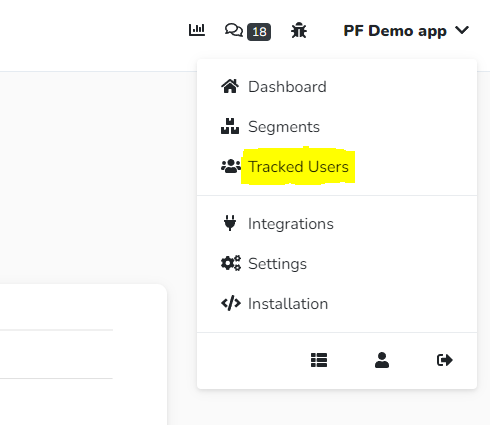Go to Dashboard menu item
This screenshot has width=490, height=425.
[337, 87]
